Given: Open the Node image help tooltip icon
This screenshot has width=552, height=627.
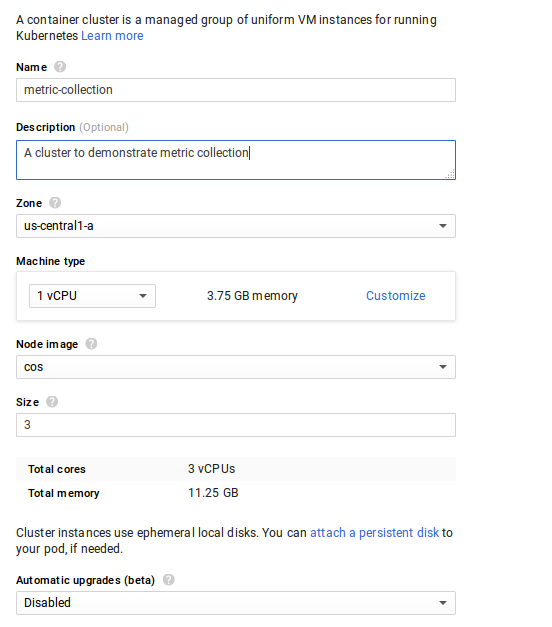Looking at the screenshot, I should [x=91, y=343].
